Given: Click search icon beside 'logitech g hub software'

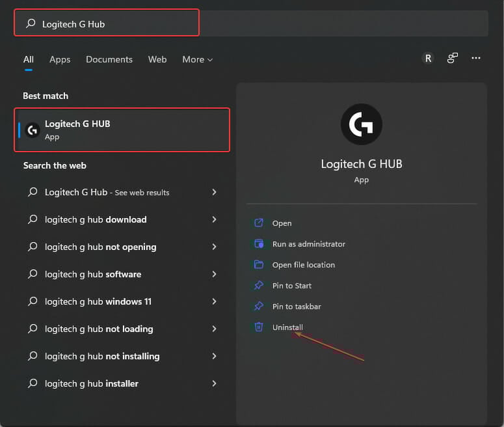Looking at the screenshot, I should (33, 274).
